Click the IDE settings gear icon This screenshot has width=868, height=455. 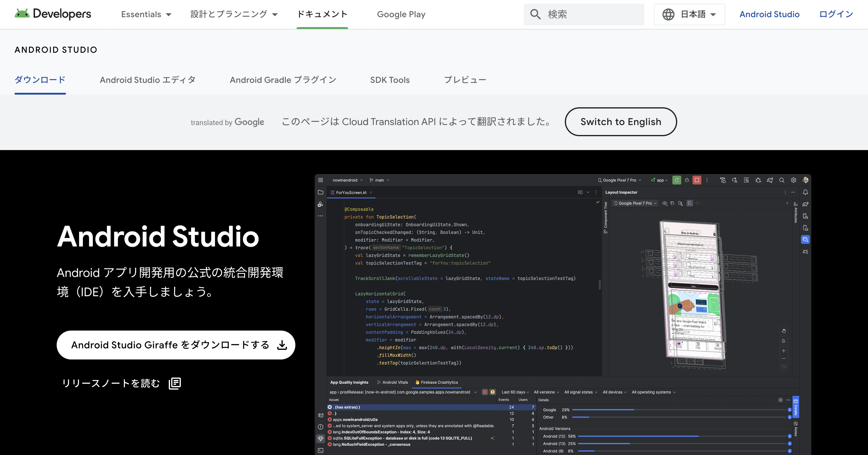coord(793,180)
